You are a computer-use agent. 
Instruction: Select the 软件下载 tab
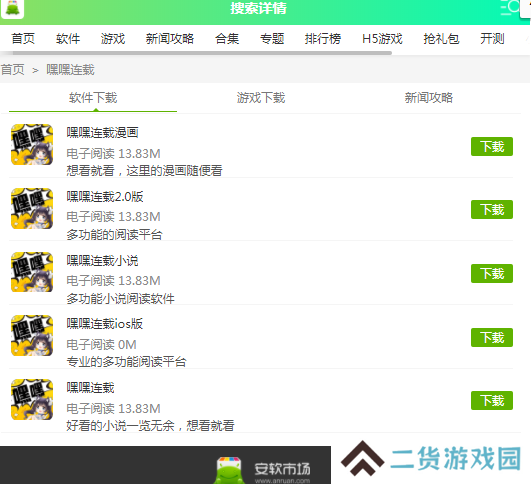point(93,98)
